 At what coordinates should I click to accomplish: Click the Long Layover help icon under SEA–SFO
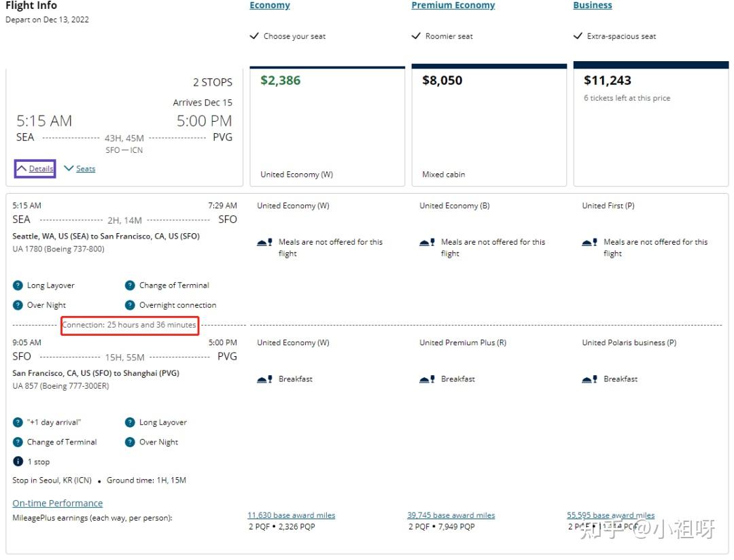coord(18,285)
